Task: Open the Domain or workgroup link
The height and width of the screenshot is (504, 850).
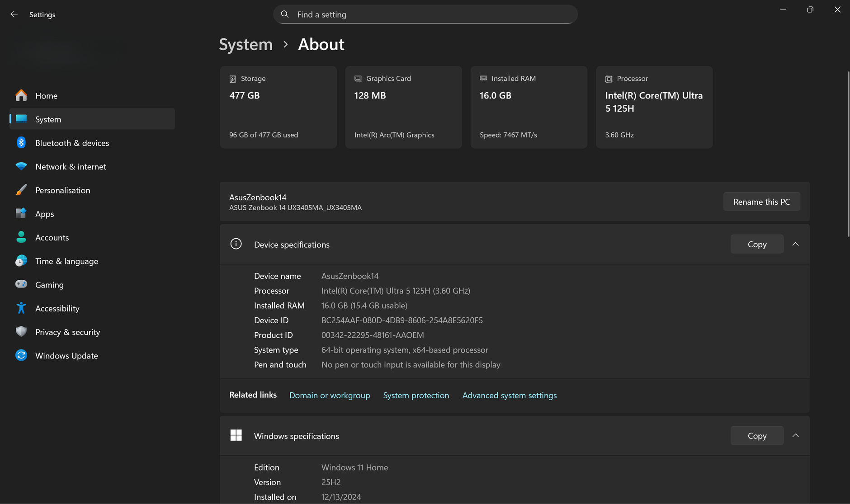Action: coord(330,396)
